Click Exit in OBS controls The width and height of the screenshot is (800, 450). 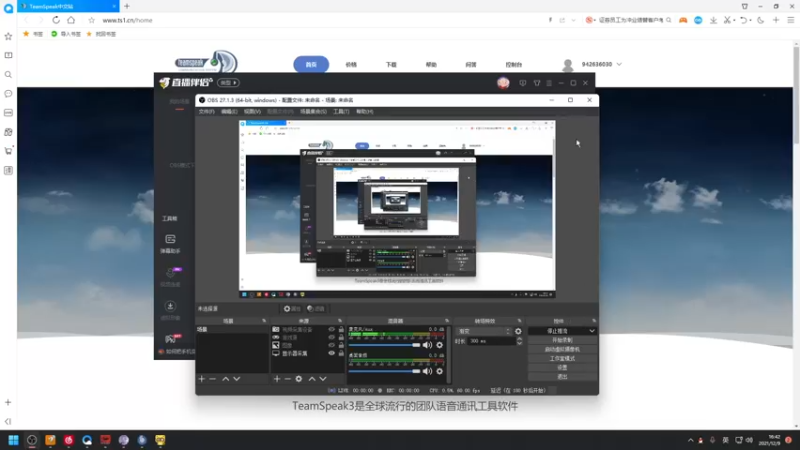pyautogui.click(x=562, y=377)
